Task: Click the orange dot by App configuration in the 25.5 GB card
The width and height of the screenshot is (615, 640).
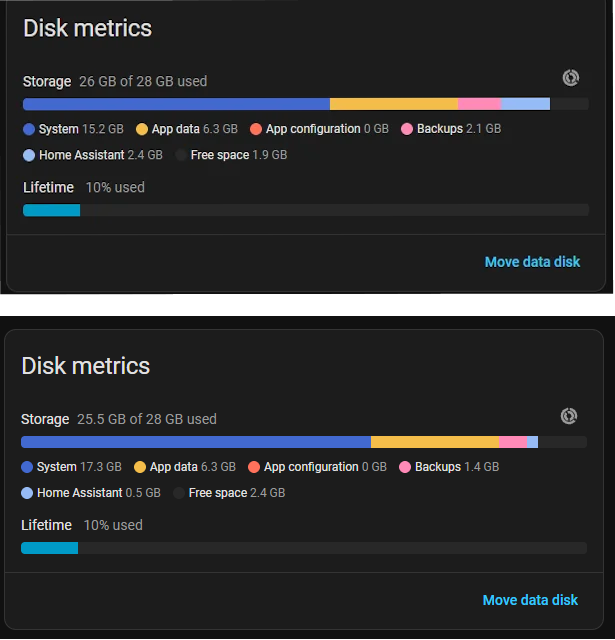Action: 254,467
